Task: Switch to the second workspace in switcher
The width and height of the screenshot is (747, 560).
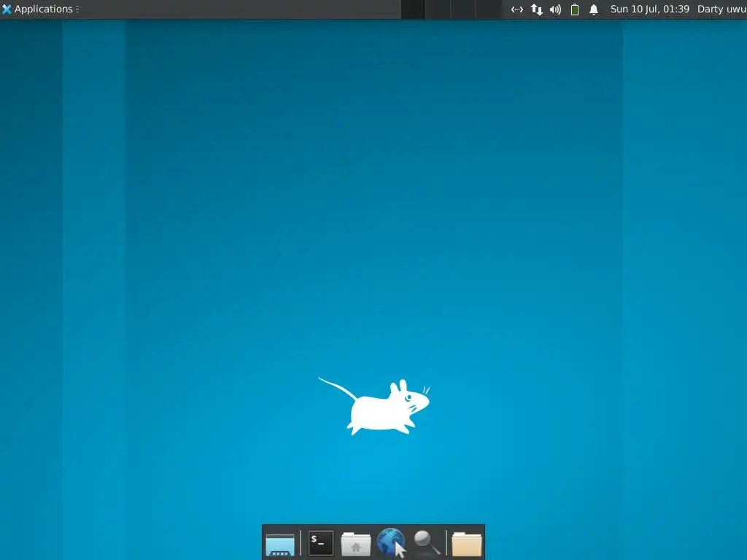Action: click(438, 9)
